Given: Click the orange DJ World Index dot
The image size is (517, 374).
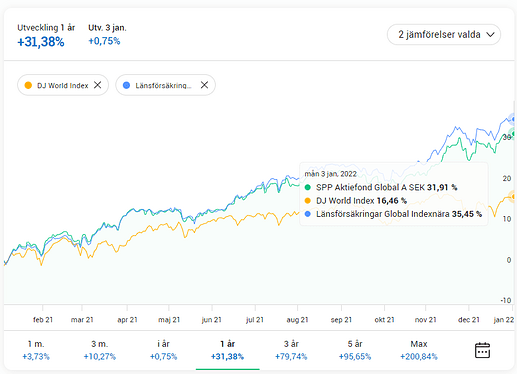Looking at the screenshot, I should (28, 85).
